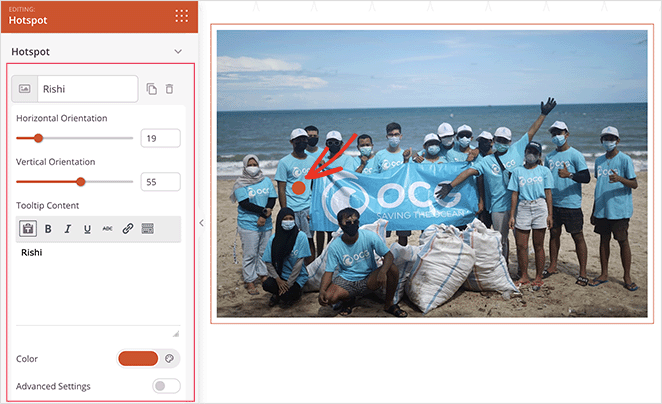Click the Vertical Orientation value 55 field
This screenshot has height=404, width=662.
pos(160,182)
